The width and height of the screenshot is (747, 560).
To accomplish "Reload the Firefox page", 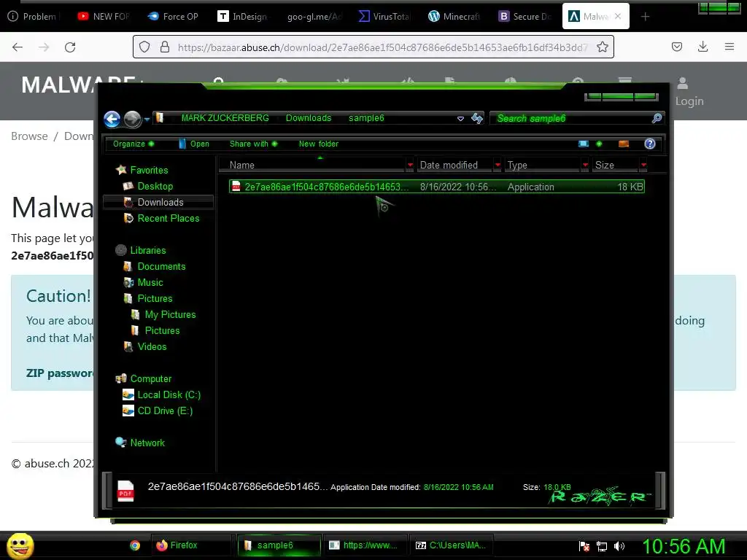I will [70, 47].
